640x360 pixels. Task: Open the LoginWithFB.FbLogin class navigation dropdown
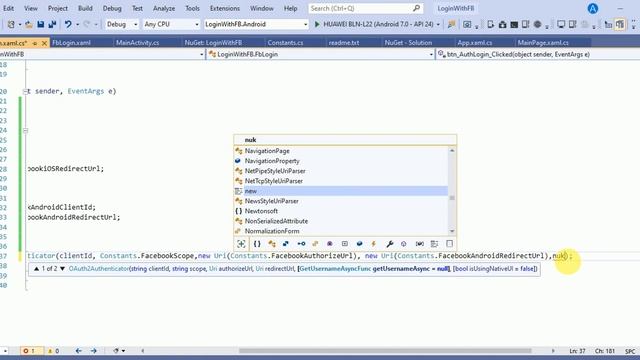(320, 54)
